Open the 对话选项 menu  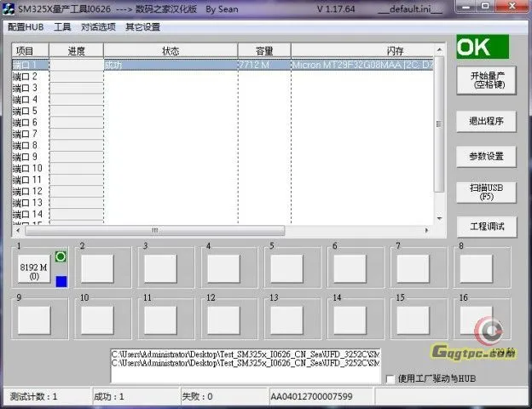tap(98, 26)
